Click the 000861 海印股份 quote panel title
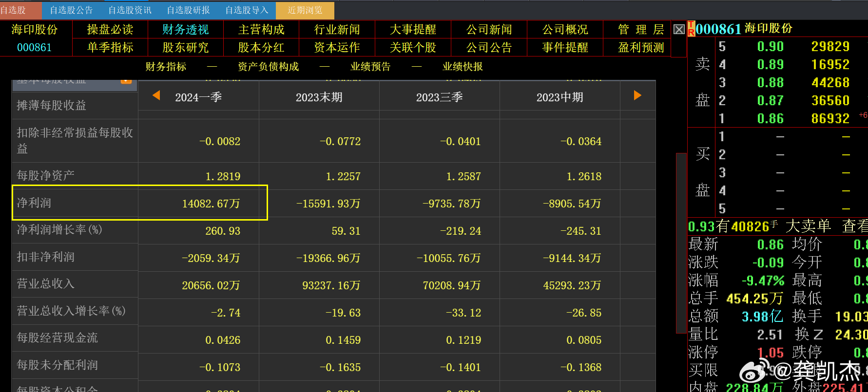The height and width of the screenshot is (392, 868). point(743,29)
